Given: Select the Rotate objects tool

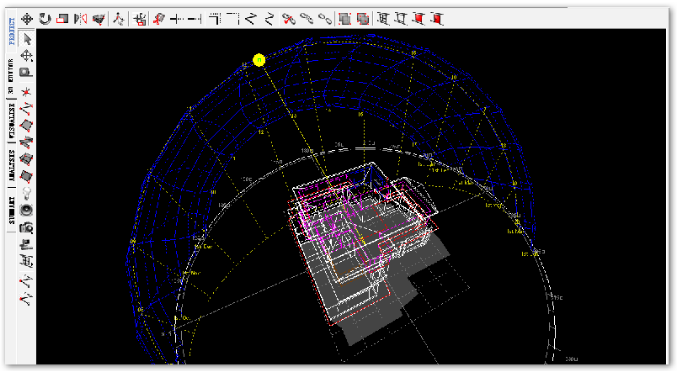Looking at the screenshot, I should click(45, 19).
